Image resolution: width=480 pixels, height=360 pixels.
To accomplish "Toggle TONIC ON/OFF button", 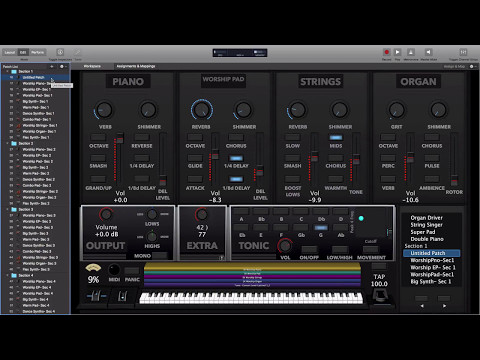I will click(309, 249).
